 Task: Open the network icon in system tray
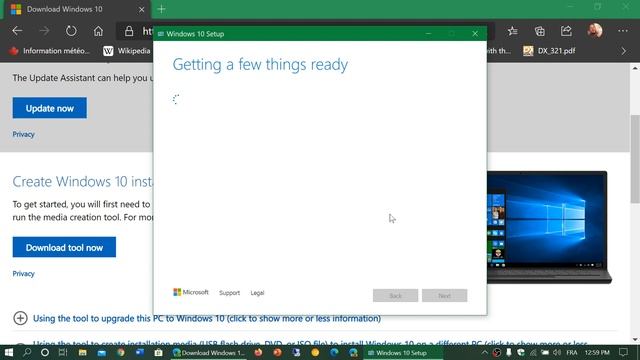(533, 353)
